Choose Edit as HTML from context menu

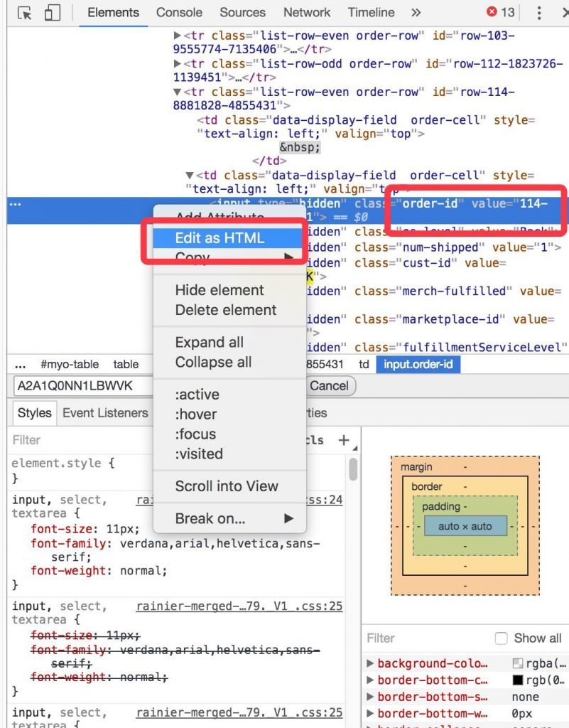220,238
